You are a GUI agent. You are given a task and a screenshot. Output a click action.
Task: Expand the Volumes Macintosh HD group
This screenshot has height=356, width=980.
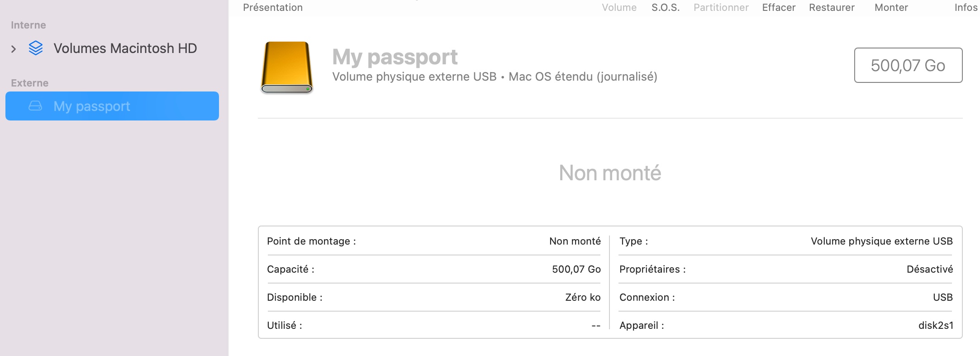click(14, 49)
